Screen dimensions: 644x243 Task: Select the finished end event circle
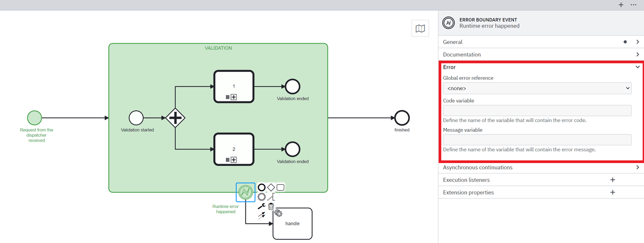coord(402,118)
